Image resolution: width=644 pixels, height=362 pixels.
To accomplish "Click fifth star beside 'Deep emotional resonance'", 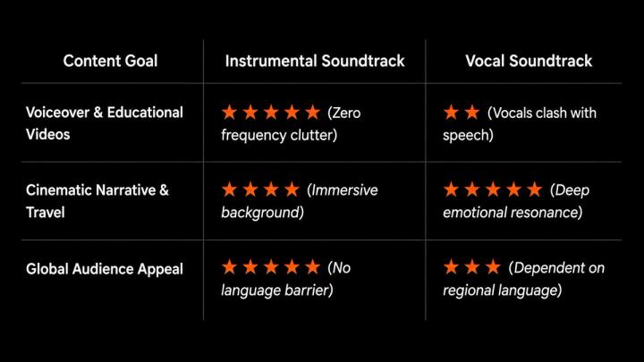I will pyautogui.click(x=534, y=189).
